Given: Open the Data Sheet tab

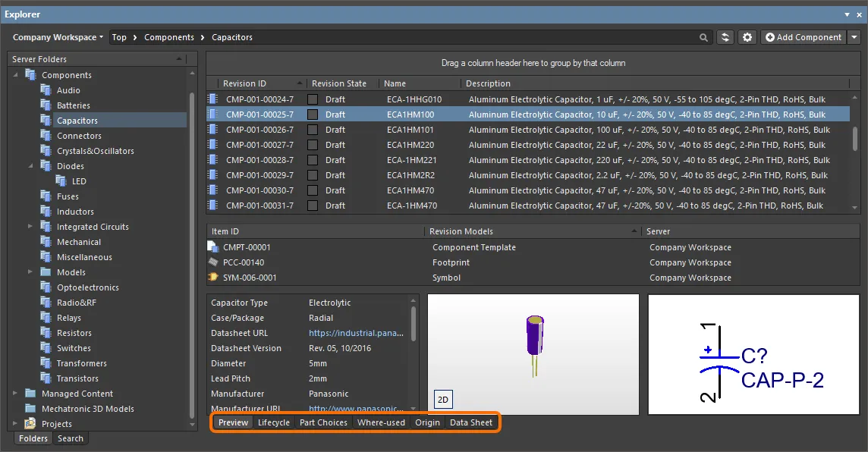Looking at the screenshot, I should 470,422.
